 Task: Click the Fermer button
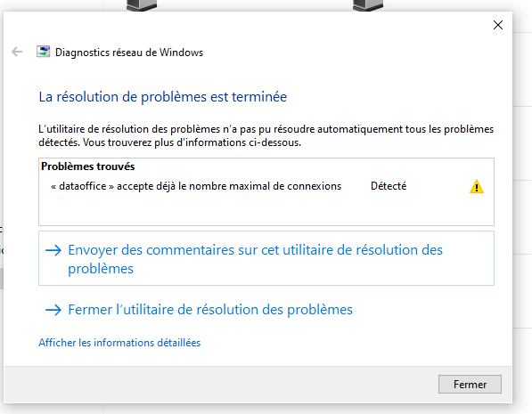pos(470,384)
